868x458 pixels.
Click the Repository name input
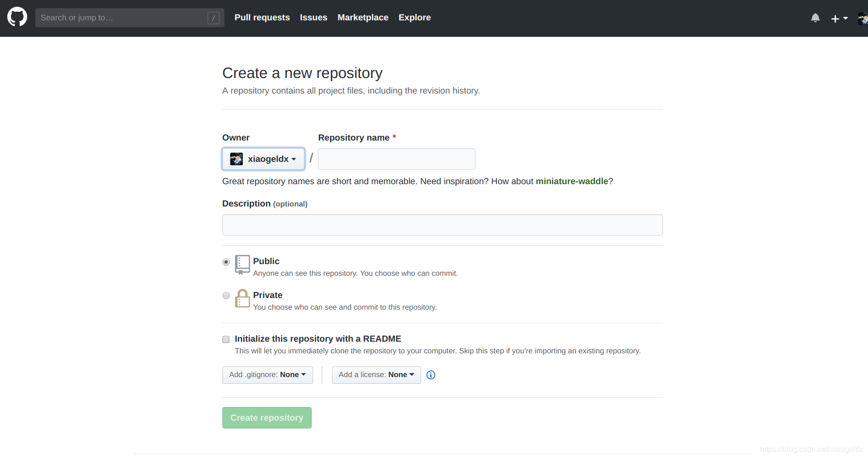click(396, 159)
